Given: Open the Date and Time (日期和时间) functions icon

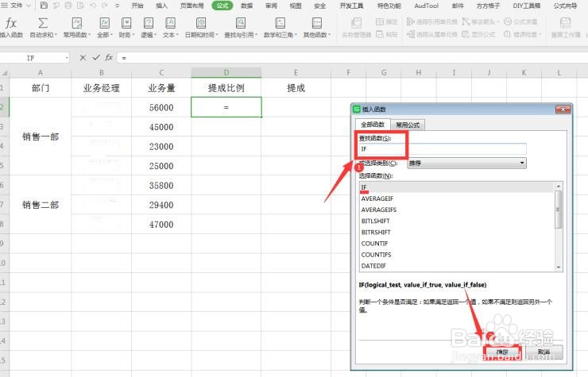Looking at the screenshot, I should point(201,23).
